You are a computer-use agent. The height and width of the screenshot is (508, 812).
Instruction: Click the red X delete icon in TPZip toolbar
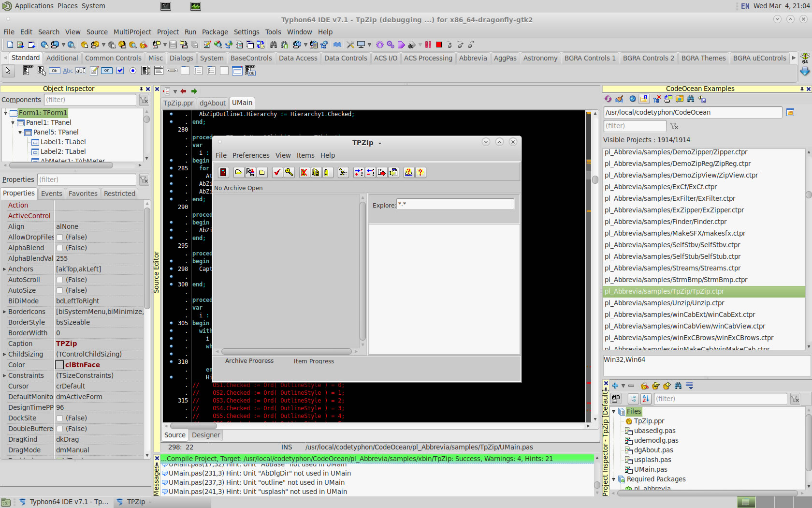point(304,172)
